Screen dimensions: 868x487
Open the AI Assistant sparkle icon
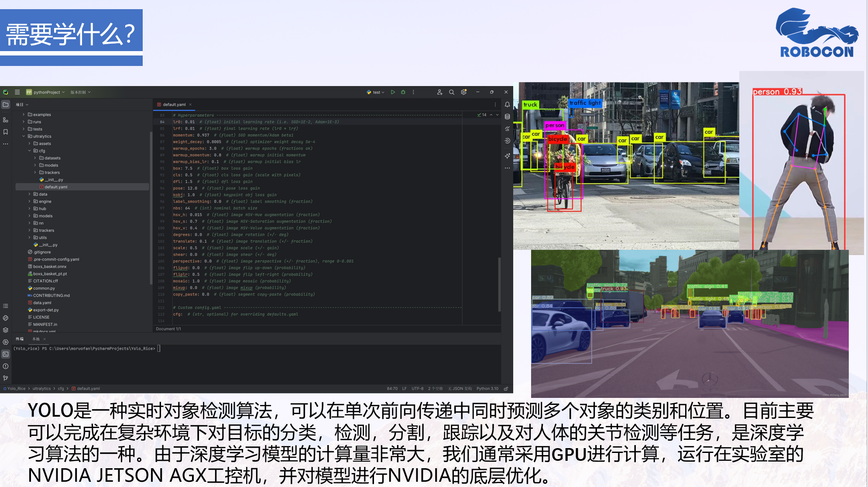pyautogui.click(x=507, y=156)
